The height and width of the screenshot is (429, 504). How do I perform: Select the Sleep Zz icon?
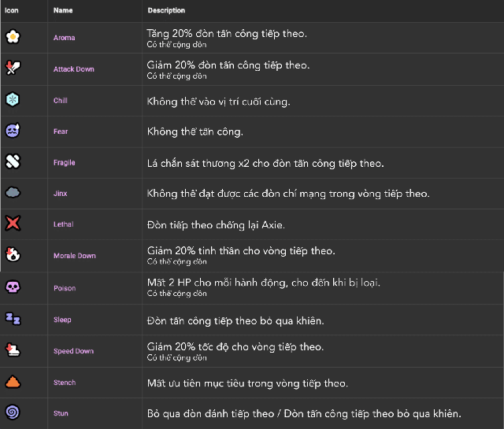[x=13, y=319]
